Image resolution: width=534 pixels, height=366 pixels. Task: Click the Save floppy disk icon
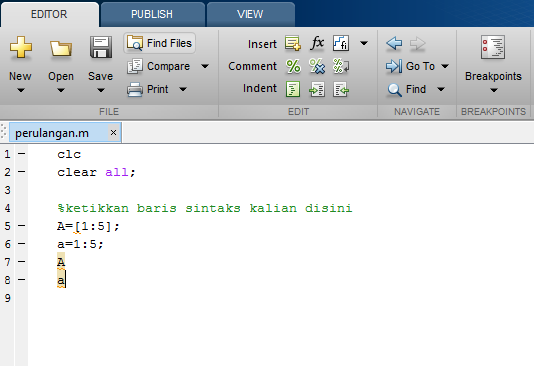point(100,47)
